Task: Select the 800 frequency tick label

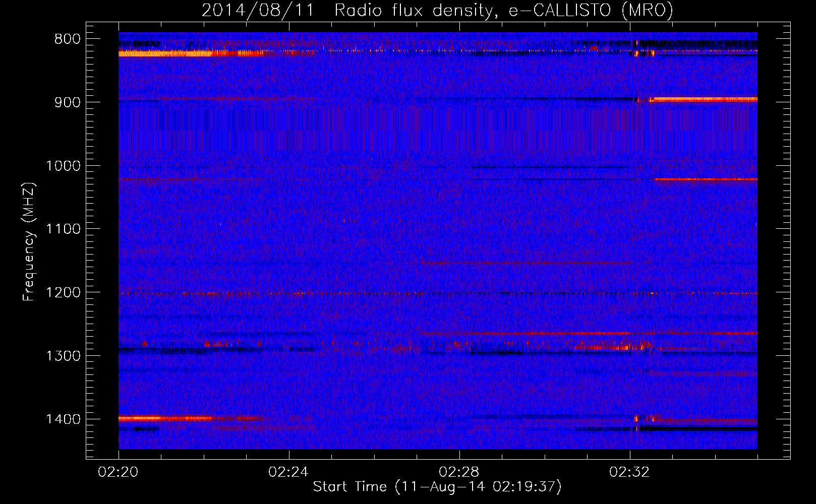Action: (x=68, y=39)
